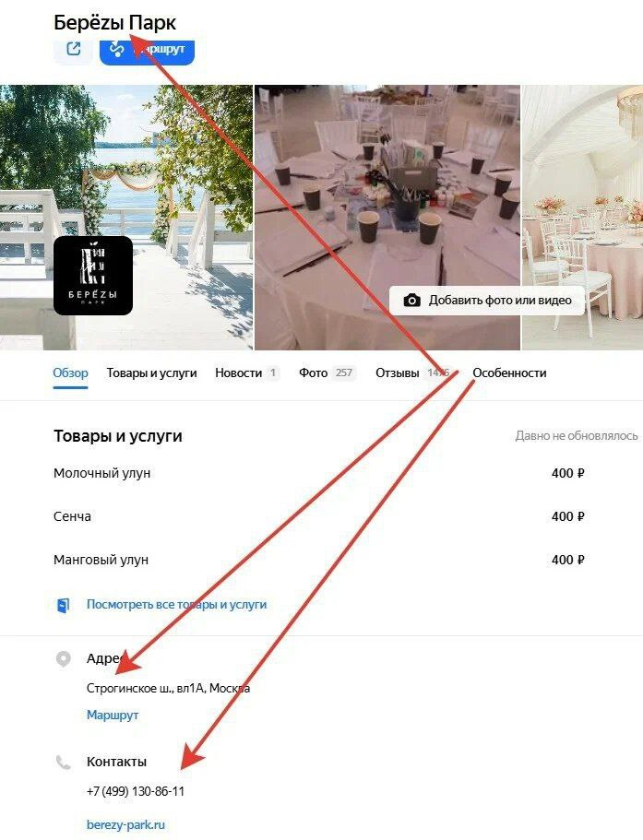Click Добавить фото или видео button

486,300
